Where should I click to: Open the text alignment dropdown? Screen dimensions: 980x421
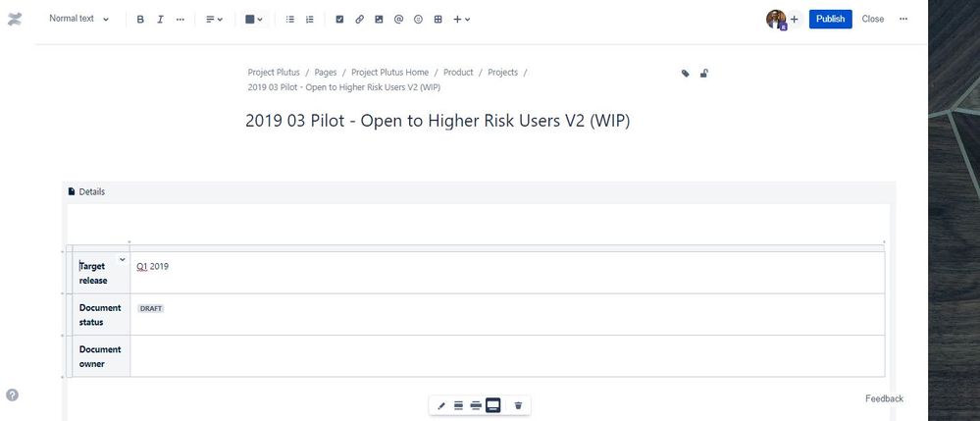point(215,20)
